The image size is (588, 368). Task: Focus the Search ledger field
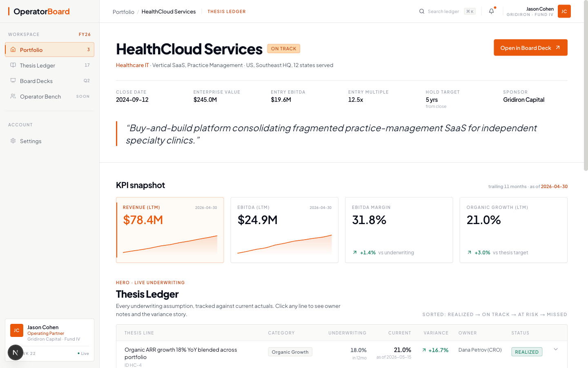point(447,11)
